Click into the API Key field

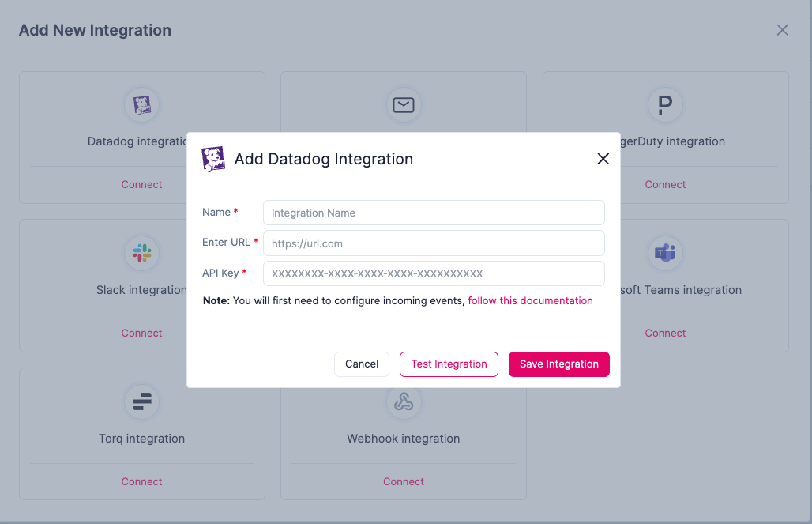[434, 273]
